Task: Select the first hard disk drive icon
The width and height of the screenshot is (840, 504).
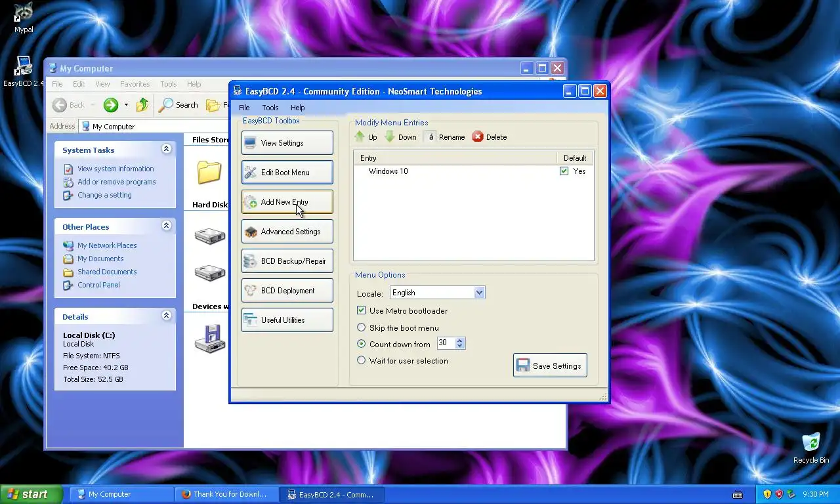Action: tap(210, 236)
